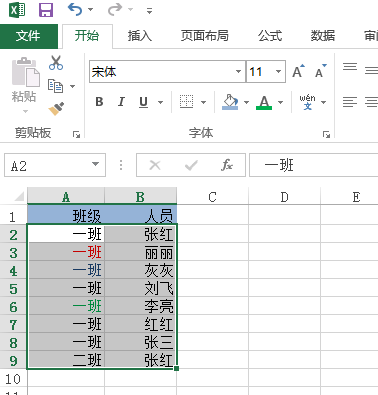The image size is (378, 395).
Task: Open the 字体 dialog launcher
Action: (326, 135)
